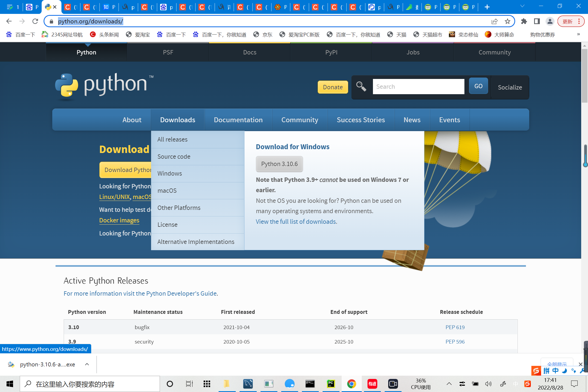Viewport: 588px width, 392px height.
Task: Open the Chrome update menu button
Action: (x=571, y=21)
